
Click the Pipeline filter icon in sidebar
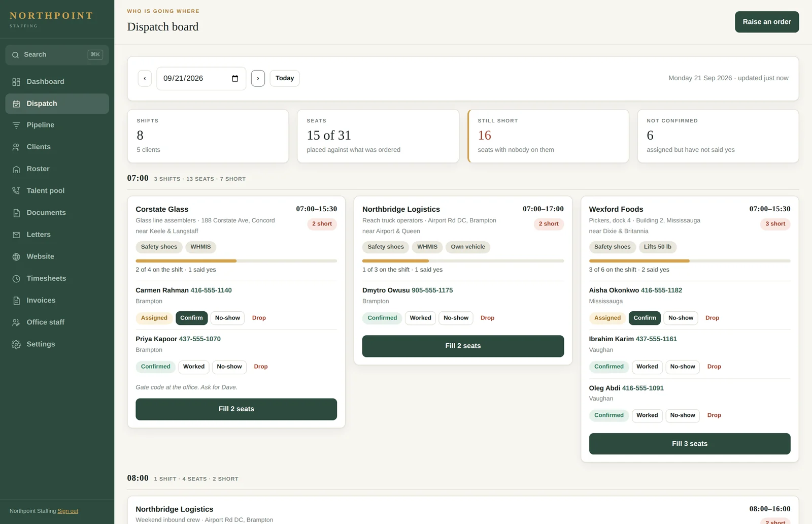16,125
